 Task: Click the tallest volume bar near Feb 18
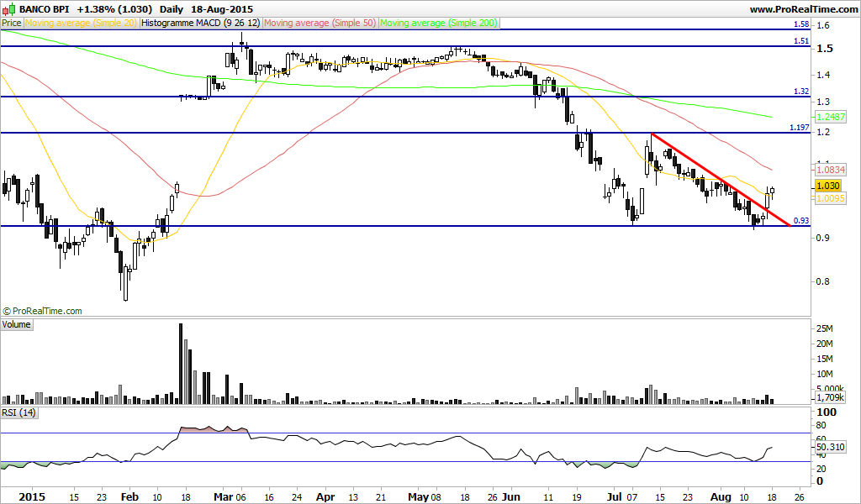pyautogui.click(x=181, y=364)
